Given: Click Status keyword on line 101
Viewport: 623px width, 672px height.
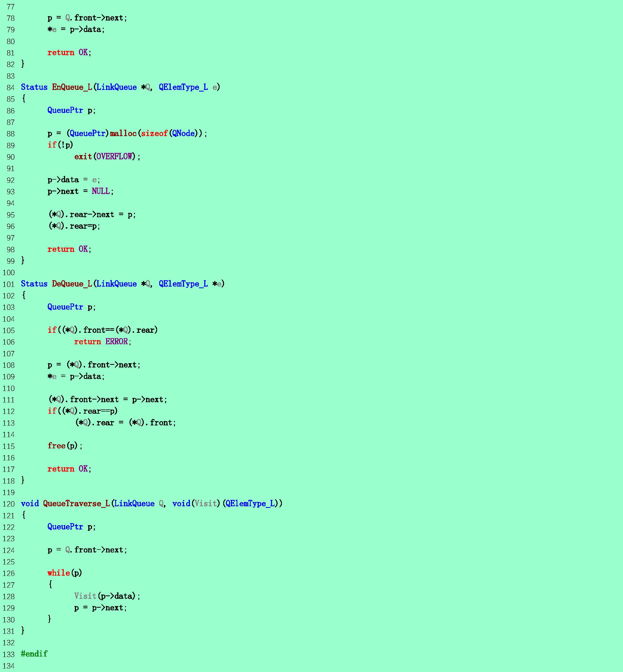Looking at the screenshot, I should (34, 284).
